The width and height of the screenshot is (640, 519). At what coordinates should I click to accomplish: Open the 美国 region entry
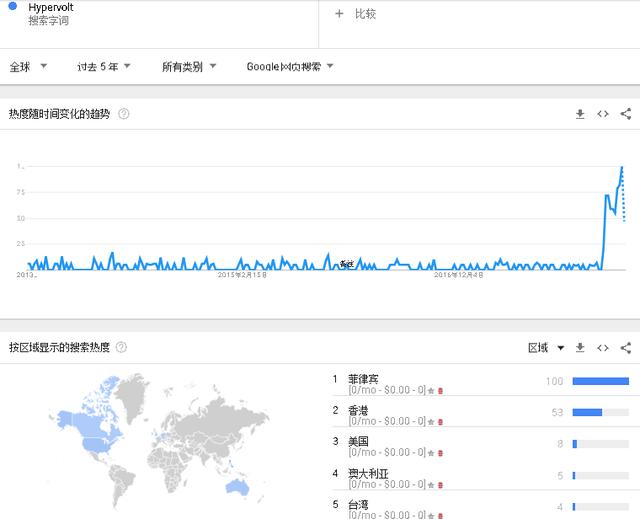point(358,441)
